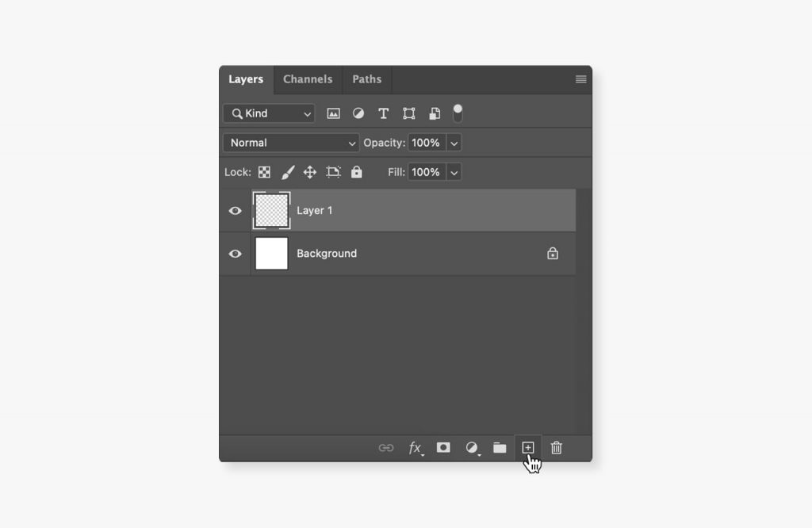Delete layer using trash icon
The height and width of the screenshot is (528, 812).
(556, 448)
